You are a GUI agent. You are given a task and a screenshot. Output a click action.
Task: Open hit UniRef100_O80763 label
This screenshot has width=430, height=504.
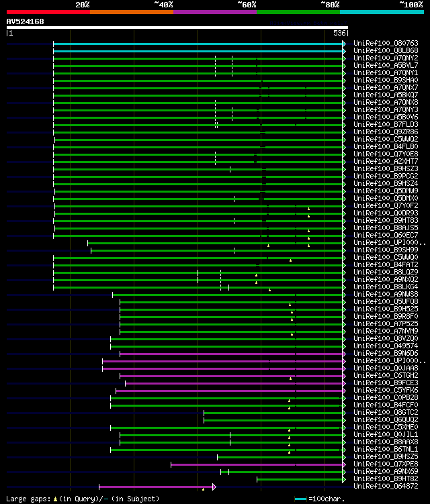(386, 43)
